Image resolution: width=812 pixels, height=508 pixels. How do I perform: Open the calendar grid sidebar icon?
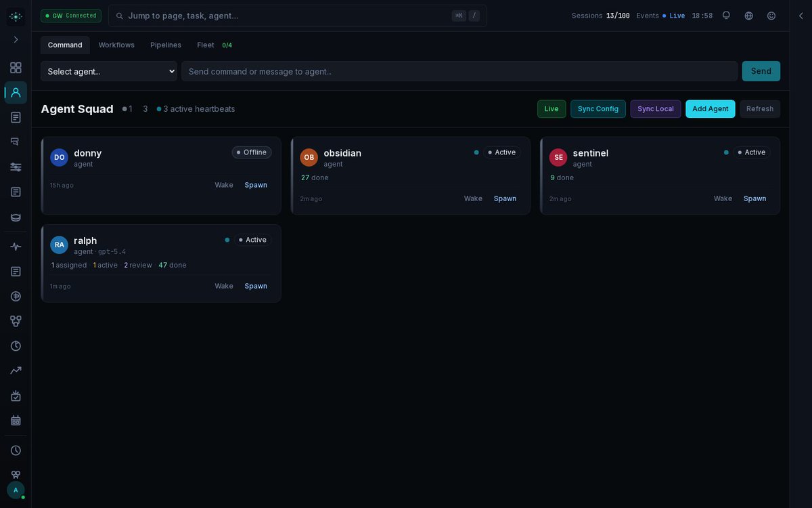16,421
